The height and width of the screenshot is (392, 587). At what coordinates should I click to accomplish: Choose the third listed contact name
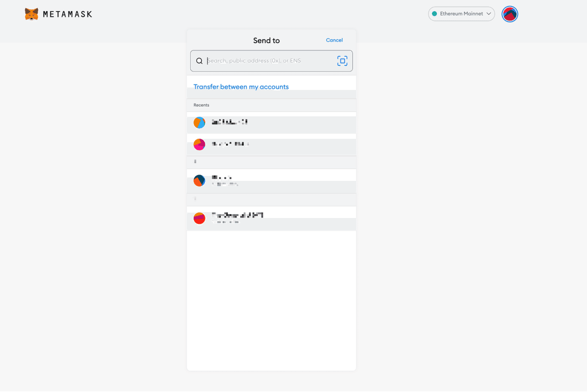coord(222,178)
